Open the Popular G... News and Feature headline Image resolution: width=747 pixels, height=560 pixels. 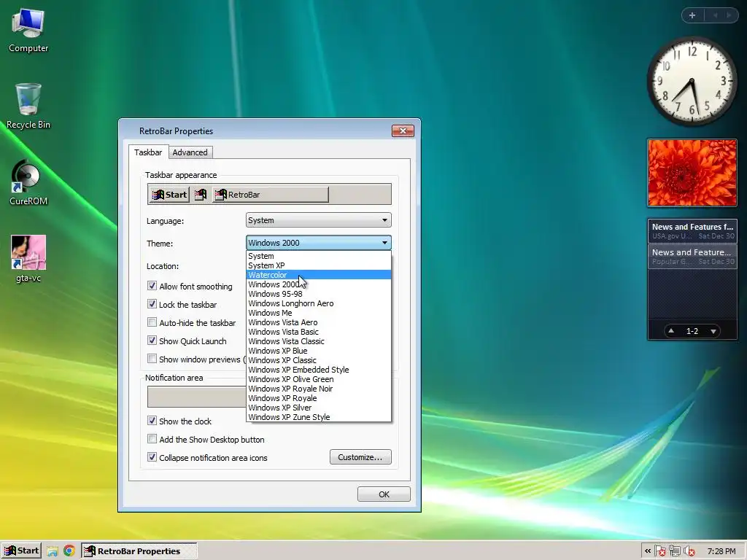(692, 257)
